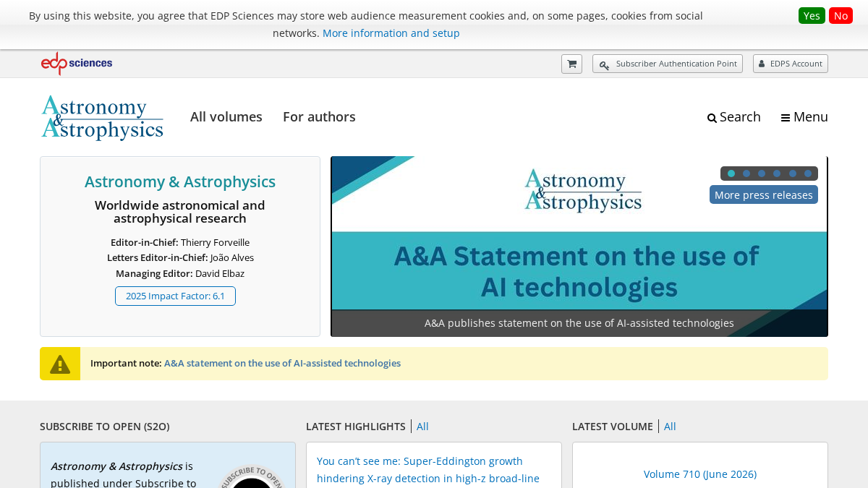Decline cookies with No button
The image size is (868, 488).
841,16
